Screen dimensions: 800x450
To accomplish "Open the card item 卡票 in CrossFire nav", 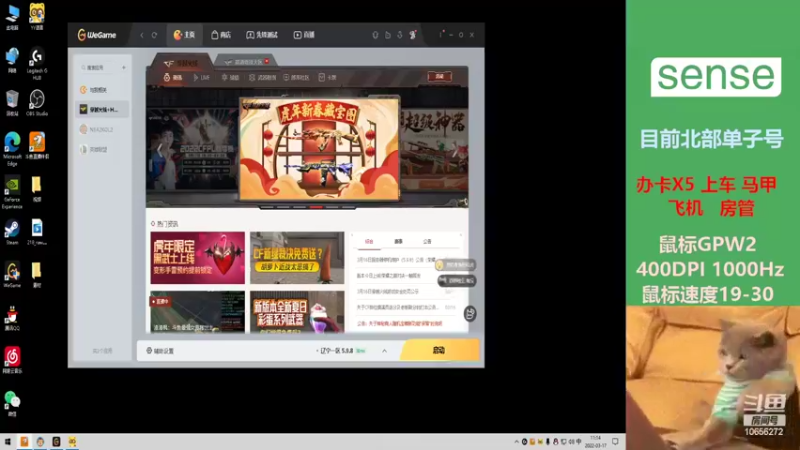I will click(x=328, y=78).
